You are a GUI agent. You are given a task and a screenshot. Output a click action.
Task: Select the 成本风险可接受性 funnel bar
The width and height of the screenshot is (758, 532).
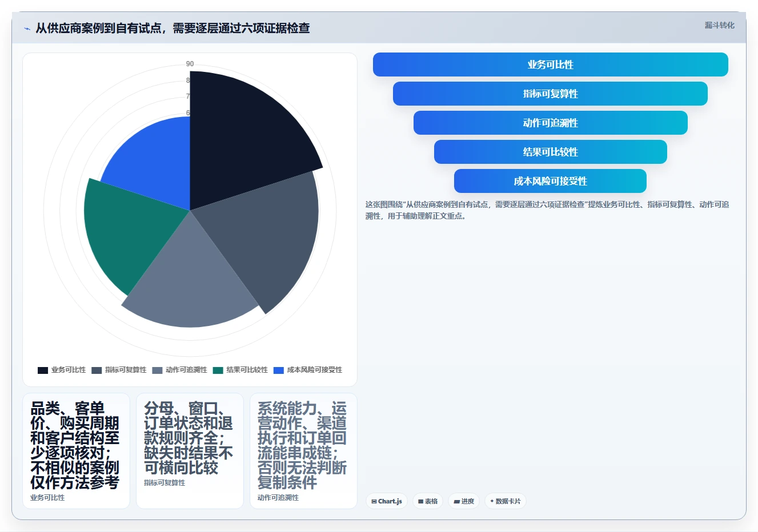click(550, 181)
